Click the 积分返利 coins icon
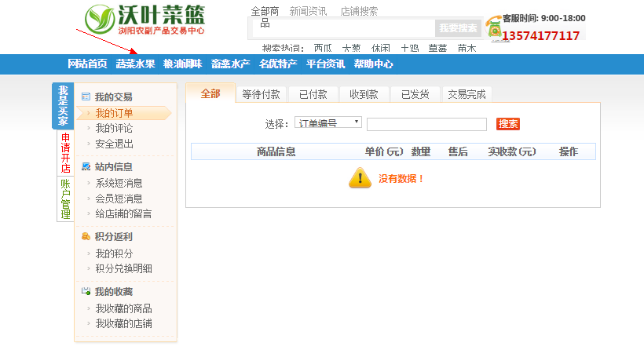 (86, 236)
